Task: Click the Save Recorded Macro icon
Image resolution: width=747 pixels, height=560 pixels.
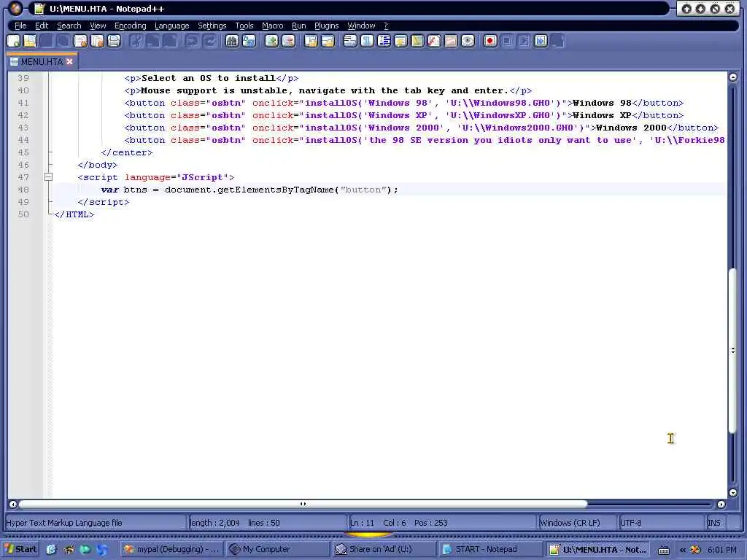Action: [x=557, y=41]
